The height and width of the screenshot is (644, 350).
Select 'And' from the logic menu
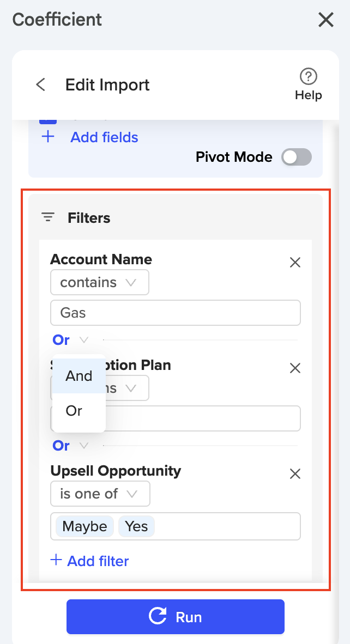[79, 376]
